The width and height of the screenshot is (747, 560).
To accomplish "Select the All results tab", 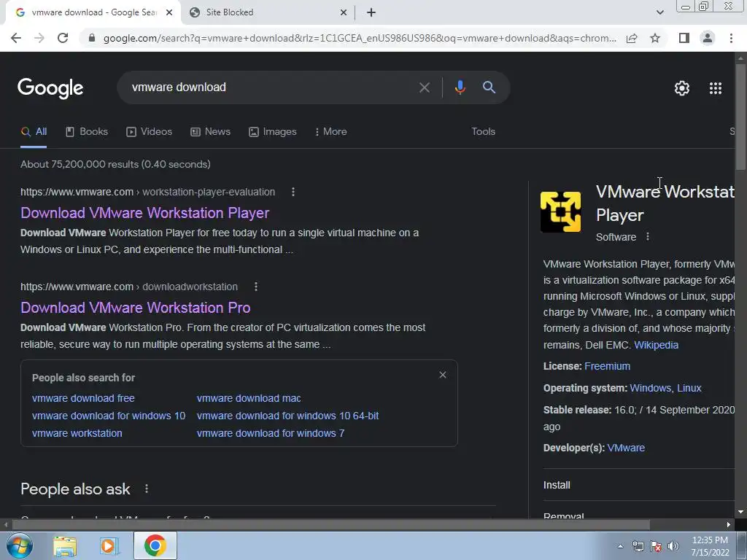I will (34, 131).
